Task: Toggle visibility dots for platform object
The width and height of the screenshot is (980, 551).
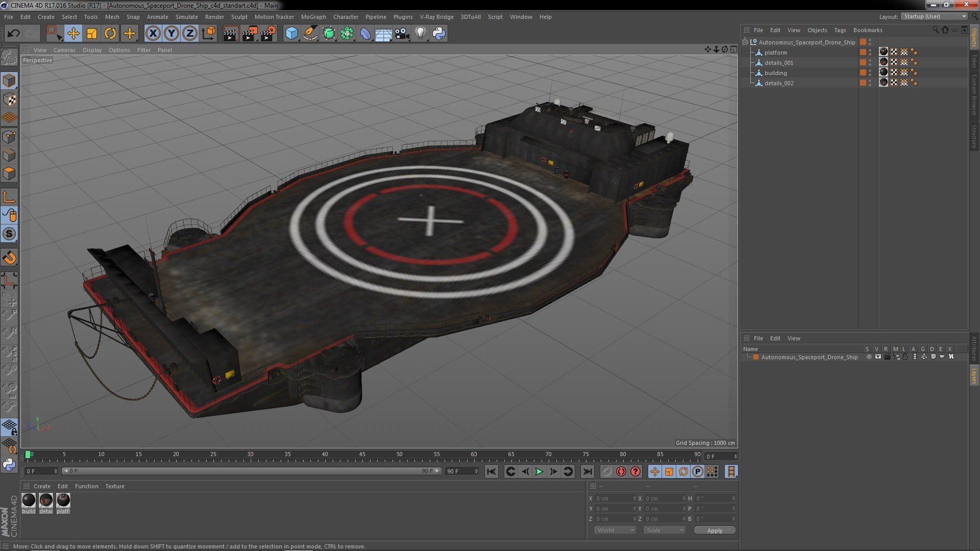Action: click(870, 53)
